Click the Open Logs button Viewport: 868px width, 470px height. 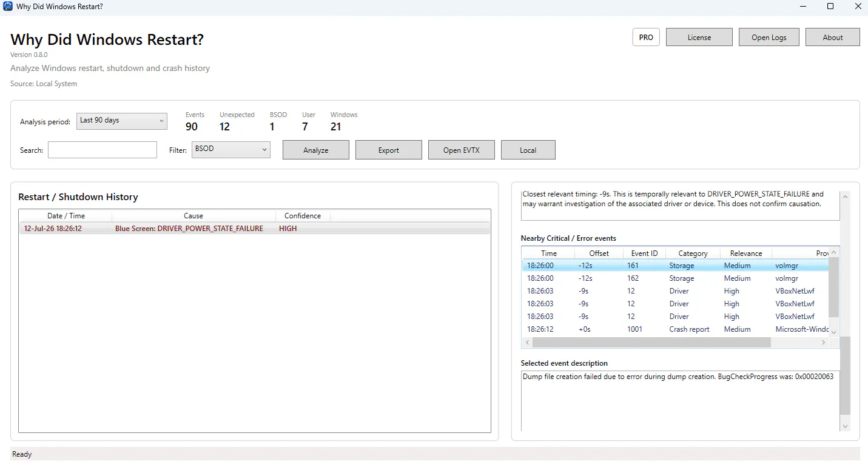[769, 37]
